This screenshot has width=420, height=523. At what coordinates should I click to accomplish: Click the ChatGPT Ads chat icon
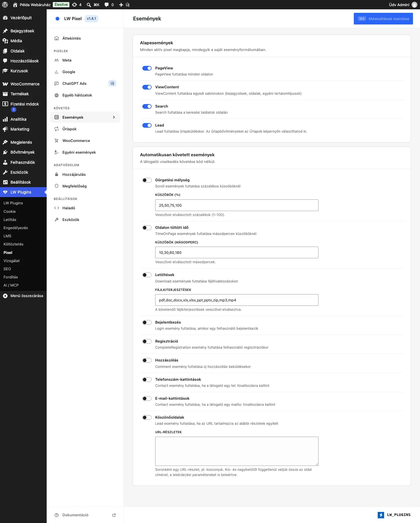click(x=57, y=84)
